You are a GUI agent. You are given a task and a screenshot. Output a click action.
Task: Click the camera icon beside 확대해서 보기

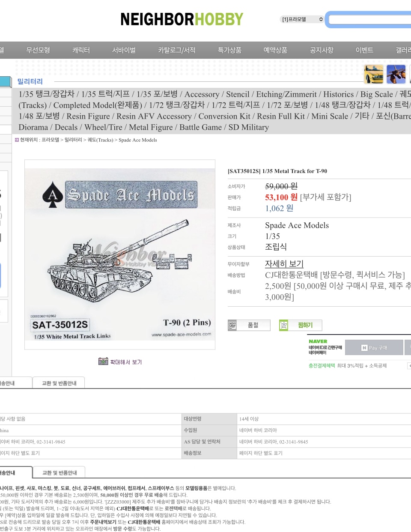[103, 362]
